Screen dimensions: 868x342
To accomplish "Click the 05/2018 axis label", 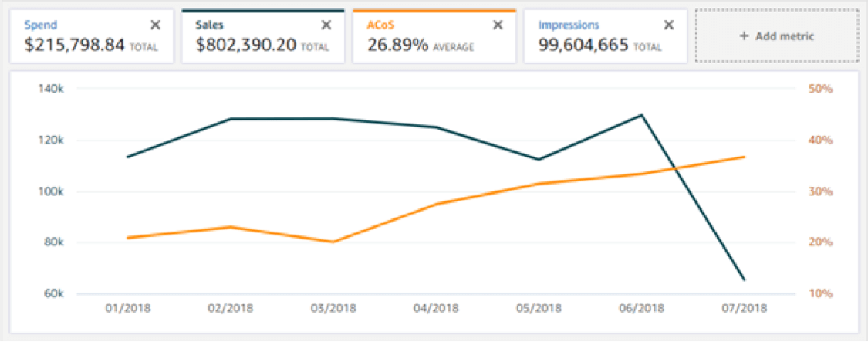I will click(x=539, y=309).
